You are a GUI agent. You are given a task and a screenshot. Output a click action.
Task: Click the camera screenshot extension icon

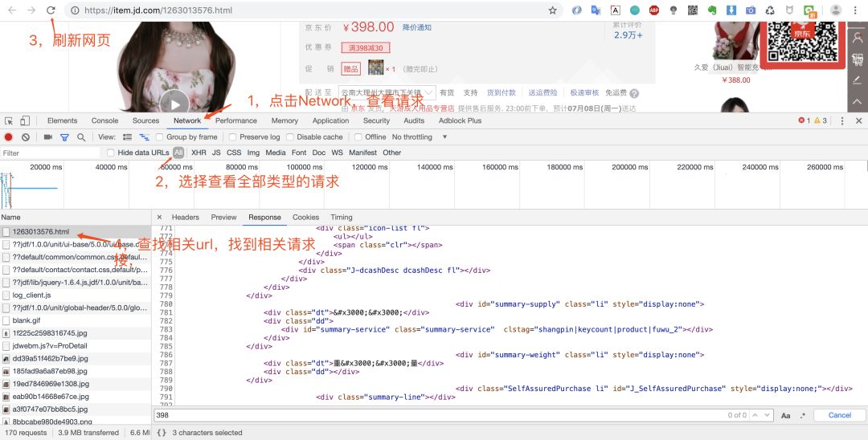pos(751,10)
